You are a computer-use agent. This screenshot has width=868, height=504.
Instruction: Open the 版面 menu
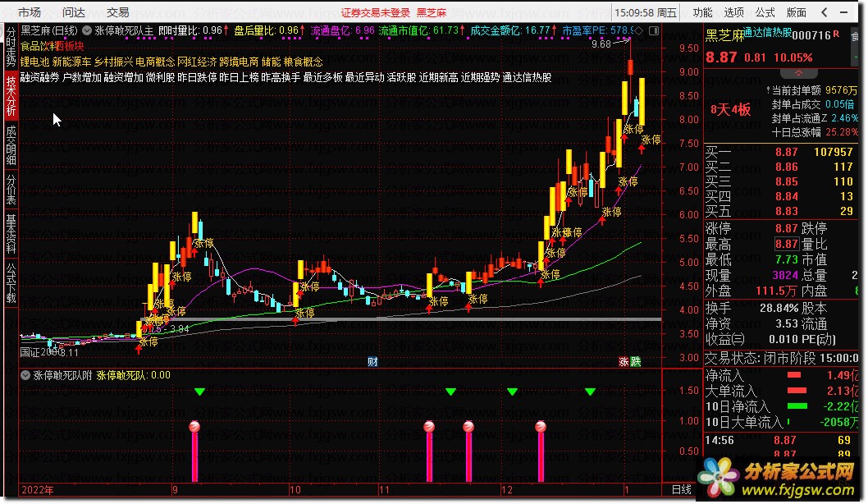pyautogui.click(x=796, y=11)
